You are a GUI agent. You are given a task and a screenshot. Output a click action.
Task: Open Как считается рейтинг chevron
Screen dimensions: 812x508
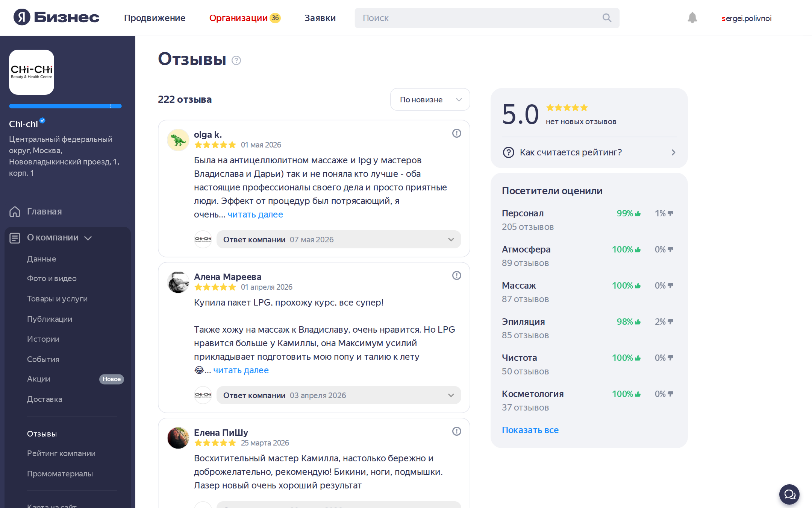pos(673,152)
